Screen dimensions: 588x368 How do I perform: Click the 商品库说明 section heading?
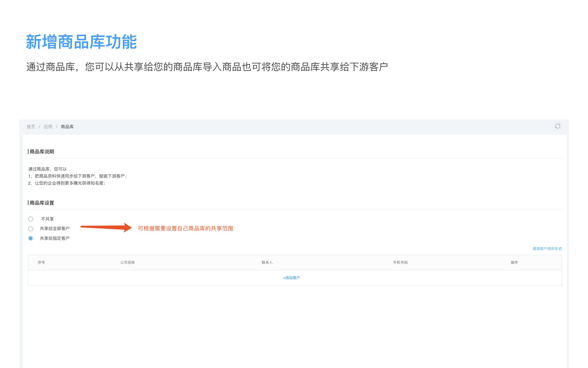tap(42, 152)
